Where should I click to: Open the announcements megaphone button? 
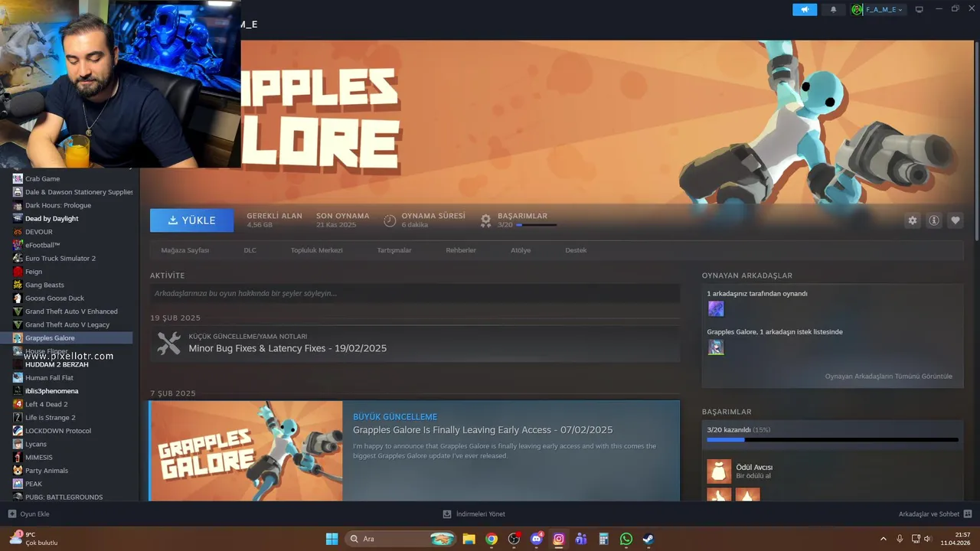(805, 9)
